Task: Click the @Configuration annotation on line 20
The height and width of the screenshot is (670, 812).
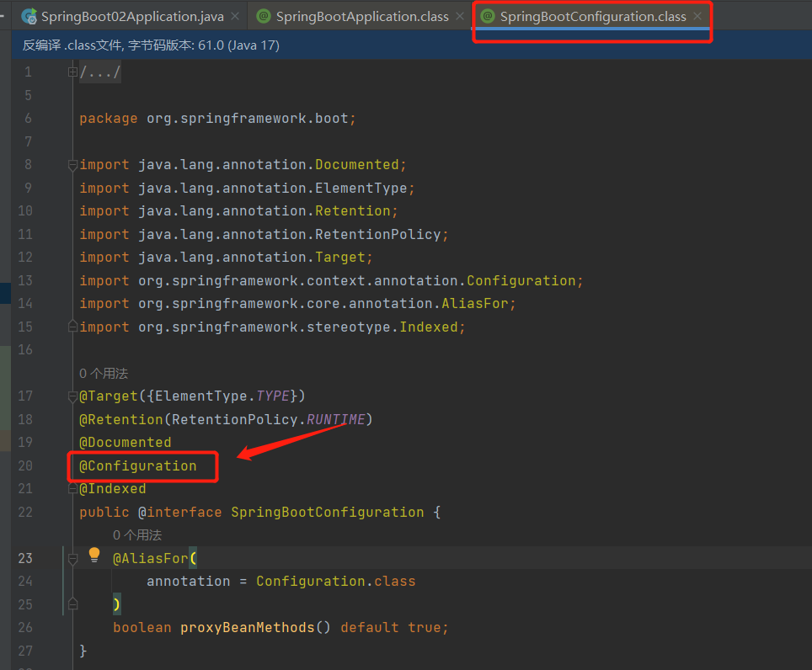Action: pos(138,466)
